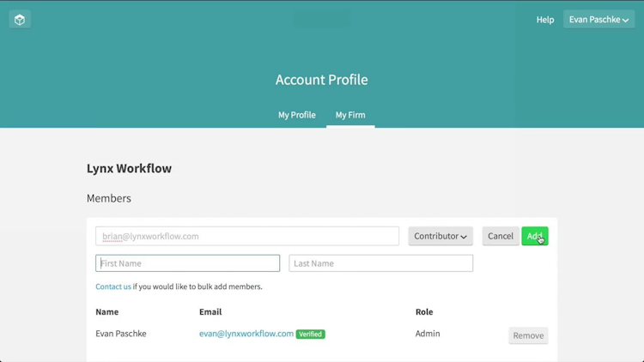Click the Members section heading
The height and width of the screenshot is (362, 644).
click(109, 198)
